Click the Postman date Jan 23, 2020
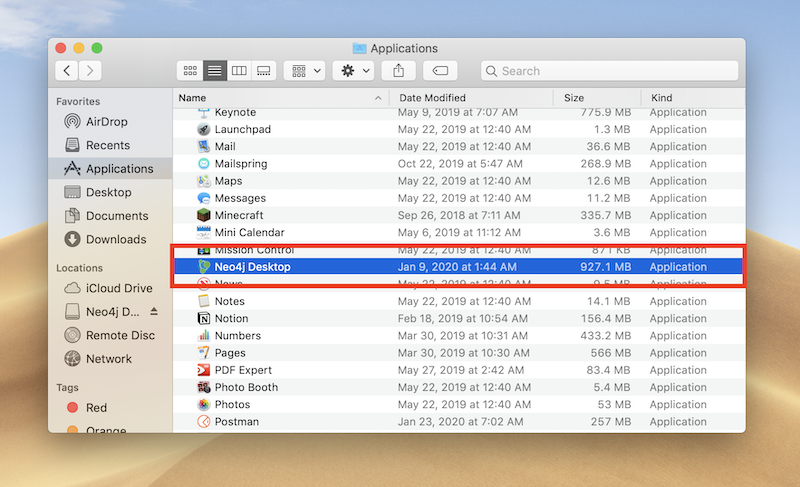The width and height of the screenshot is (800, 487). pos(460,422)
